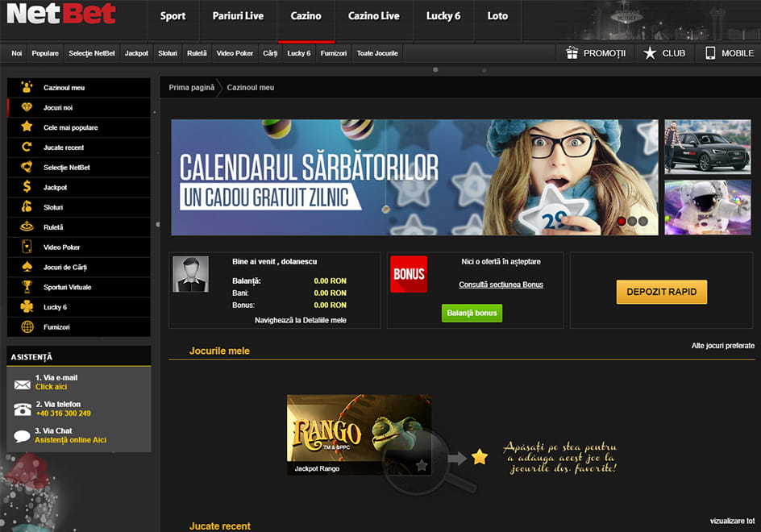Click the card icon beside Video Poker
This screenshot has width=761, height=532.
[x=27, y=247]
